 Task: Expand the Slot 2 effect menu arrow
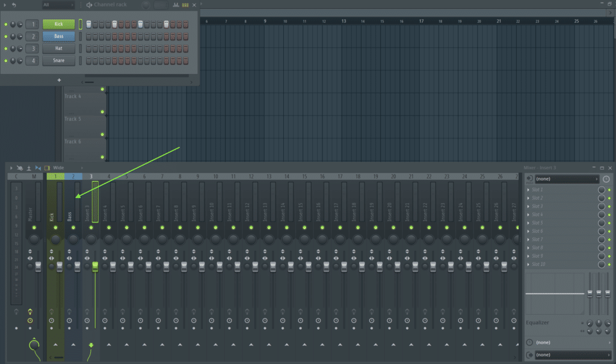pos(528,198)
